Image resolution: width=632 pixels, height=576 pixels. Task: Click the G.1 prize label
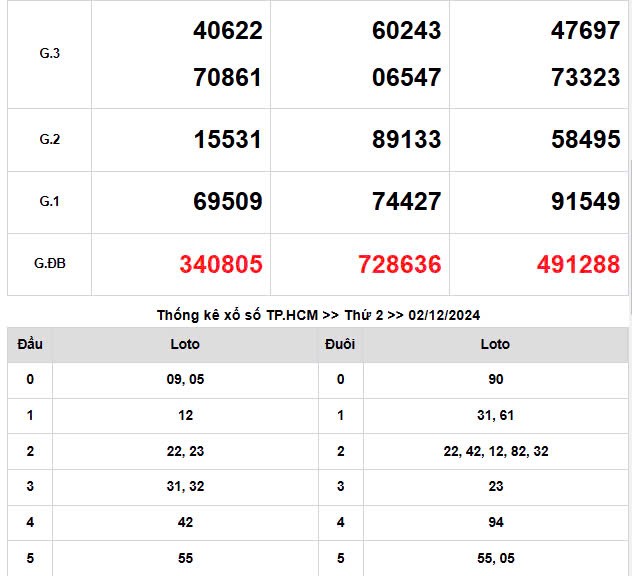tap(50, 201)
